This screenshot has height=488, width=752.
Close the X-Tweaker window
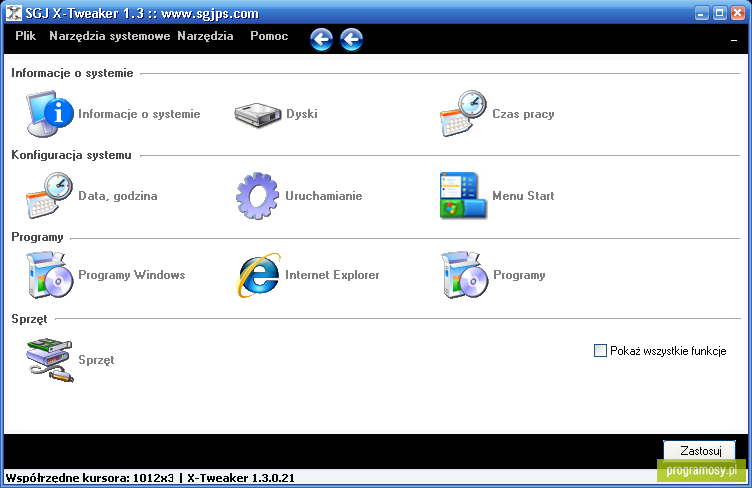(738, 13)
